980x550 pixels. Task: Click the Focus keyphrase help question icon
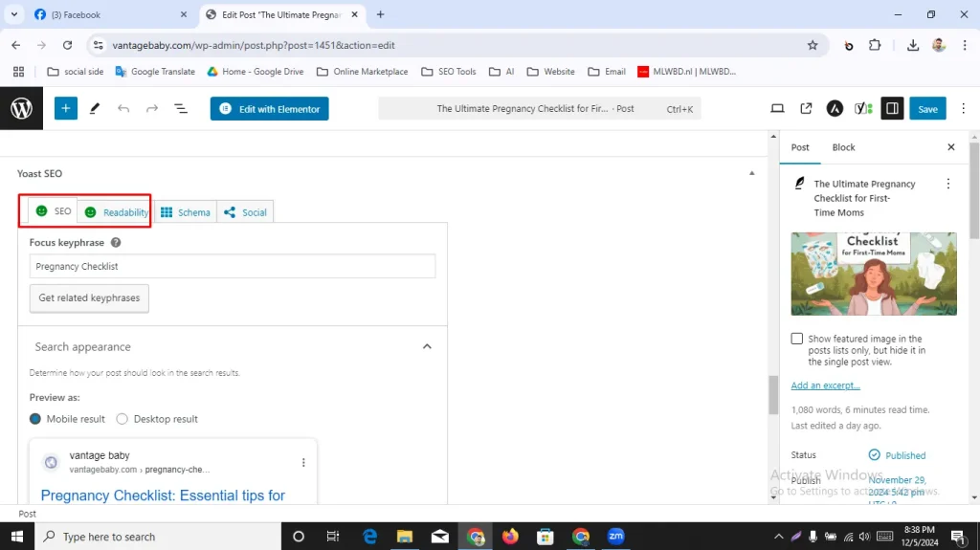(x=116, y=243)
